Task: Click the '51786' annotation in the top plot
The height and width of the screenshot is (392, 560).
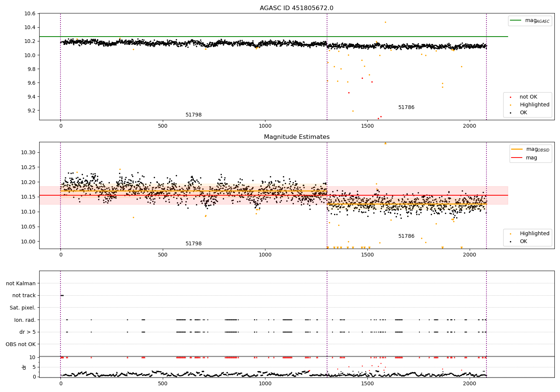Action: tap(406, 108)
